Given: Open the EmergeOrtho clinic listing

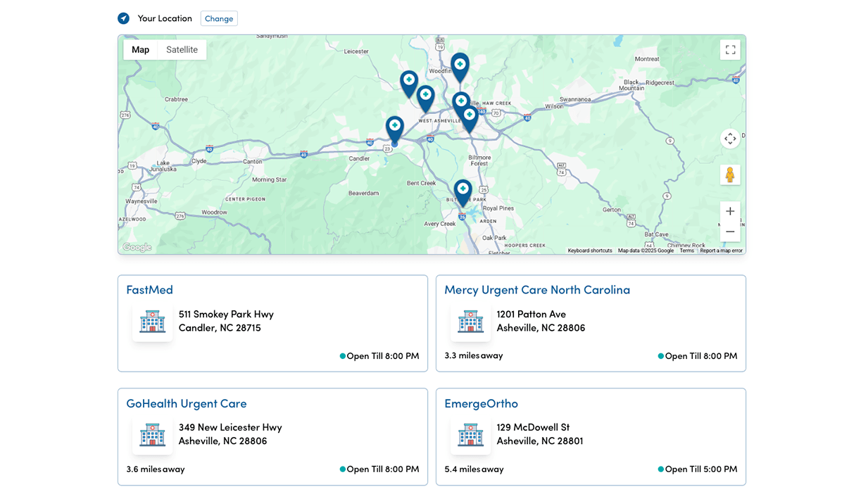Looking at the screenshot, I should click(x=481, y=403).
